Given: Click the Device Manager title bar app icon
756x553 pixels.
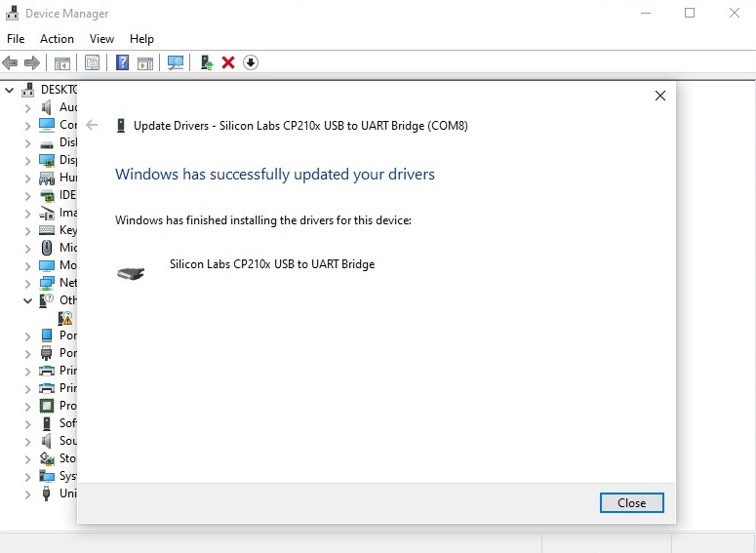Looking at the screenshot, I should tap(12, 13).
